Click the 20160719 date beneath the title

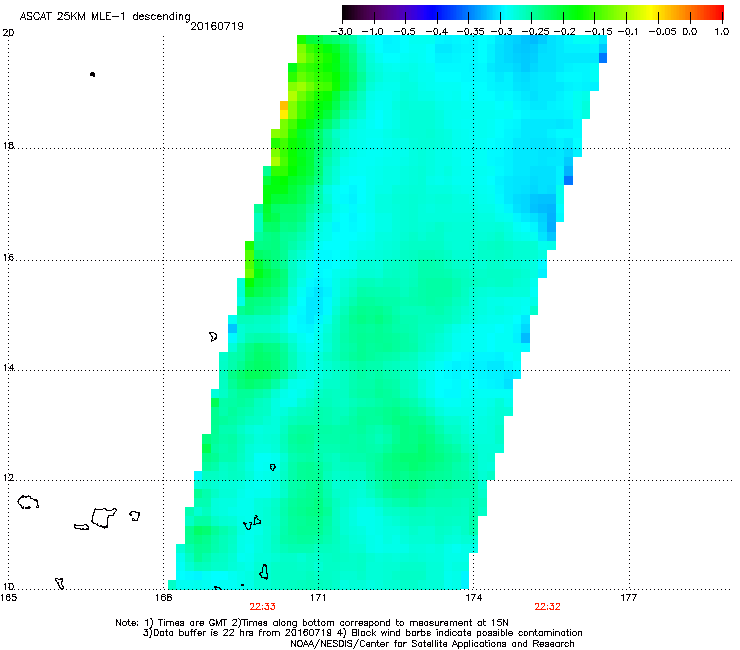click(217, 26)
